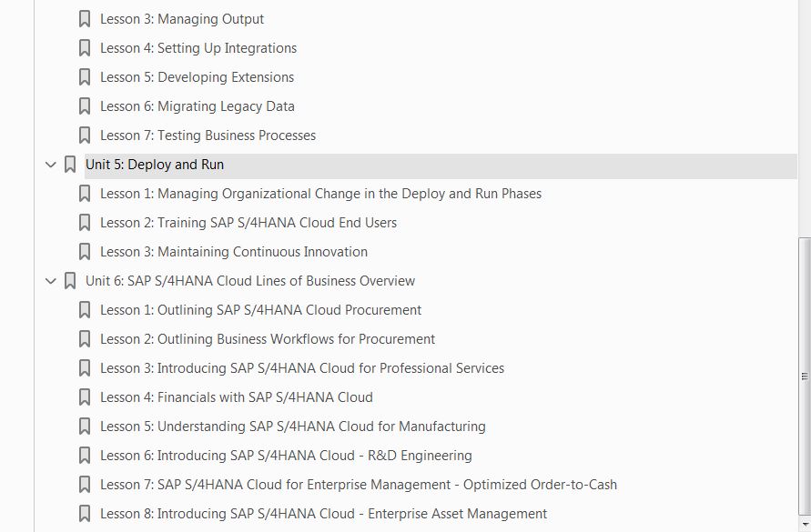
Task: Click the scrollbar down arrow
Action: point(805,525)
